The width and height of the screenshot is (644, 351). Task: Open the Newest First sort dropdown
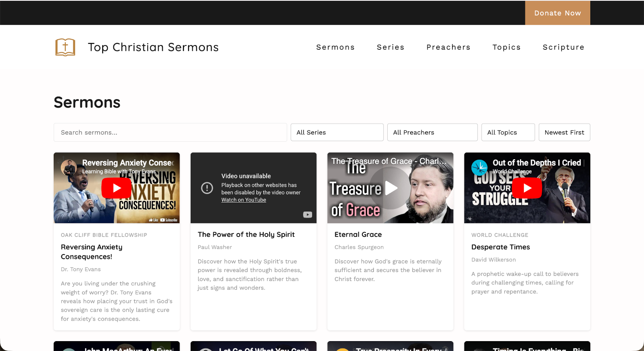[564, 132]
